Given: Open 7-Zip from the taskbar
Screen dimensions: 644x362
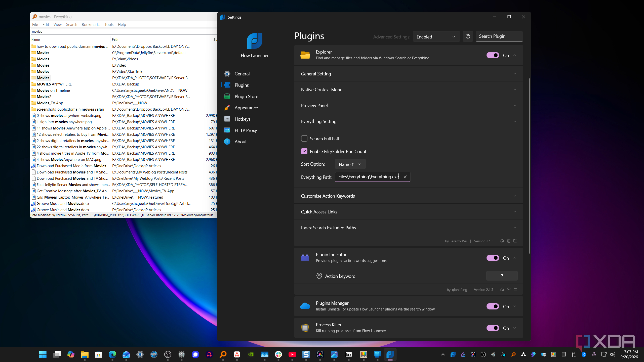Looking at the screenshot, I should 349,354.
